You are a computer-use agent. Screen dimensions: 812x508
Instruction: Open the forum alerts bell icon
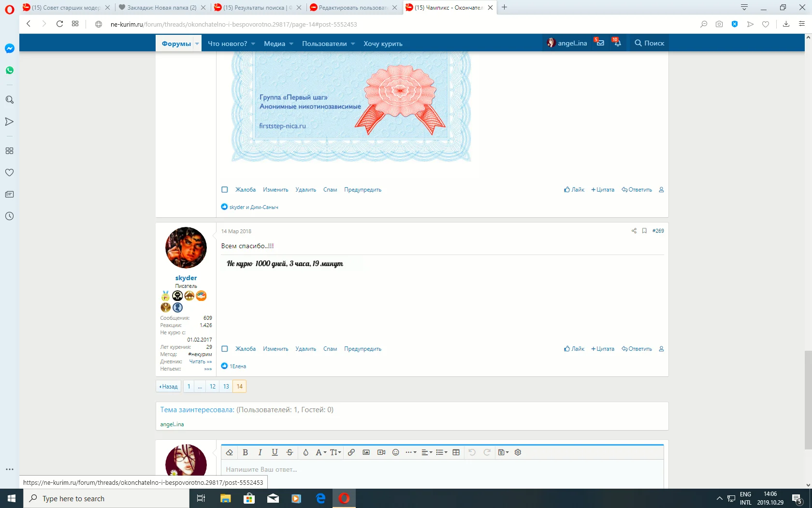tap(617, 43)
